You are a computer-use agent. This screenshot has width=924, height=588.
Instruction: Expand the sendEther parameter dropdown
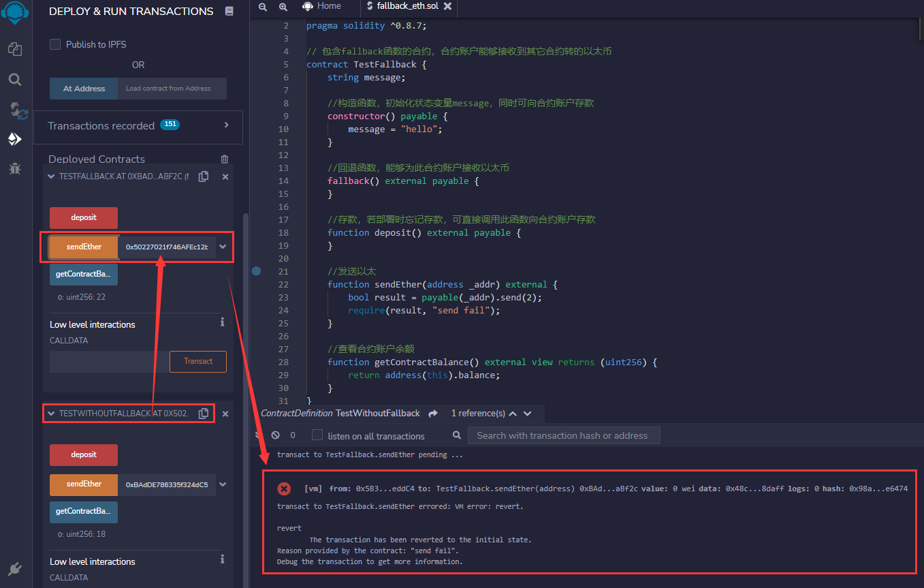(x=223, y=247)
